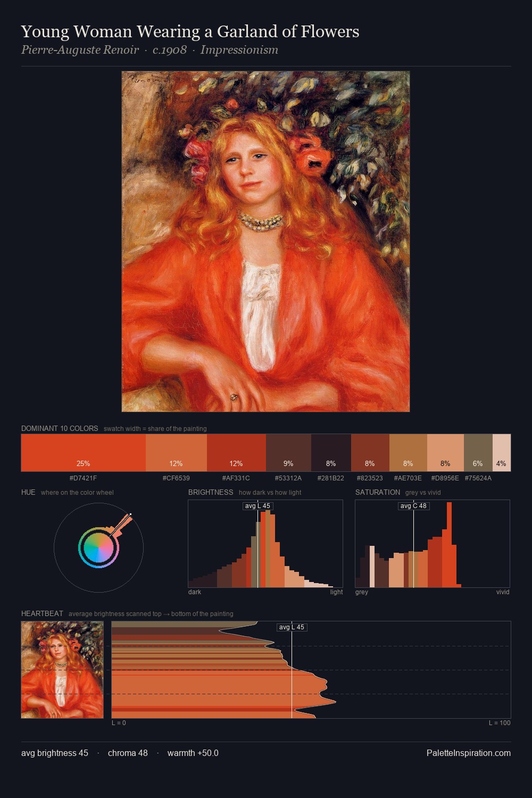Click the title 'Young Woman Wearing a Garland of Flowers'

190,32
